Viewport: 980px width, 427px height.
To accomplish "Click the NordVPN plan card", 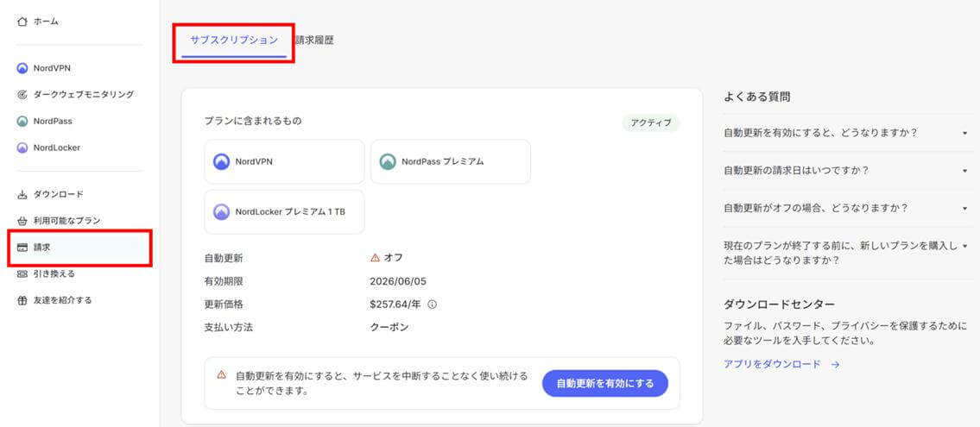I will coord(284,161).
